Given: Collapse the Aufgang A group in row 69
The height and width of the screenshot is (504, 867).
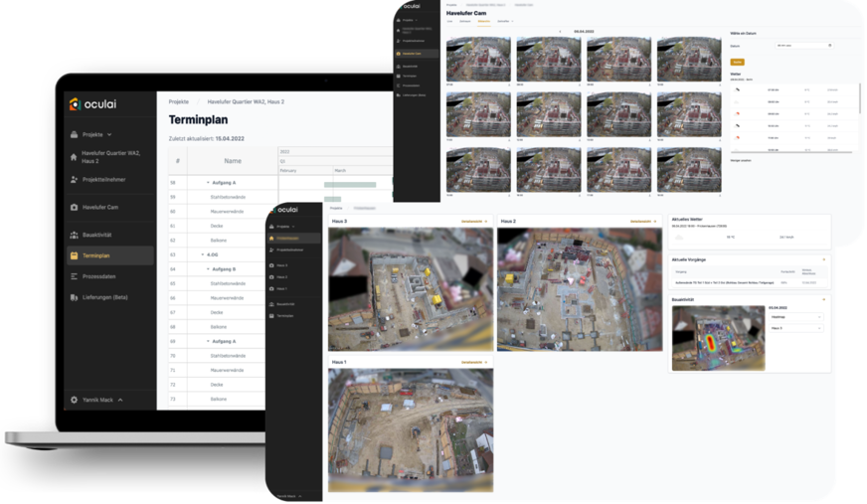Looking at the screenshot, I should (x=208, y=342).
